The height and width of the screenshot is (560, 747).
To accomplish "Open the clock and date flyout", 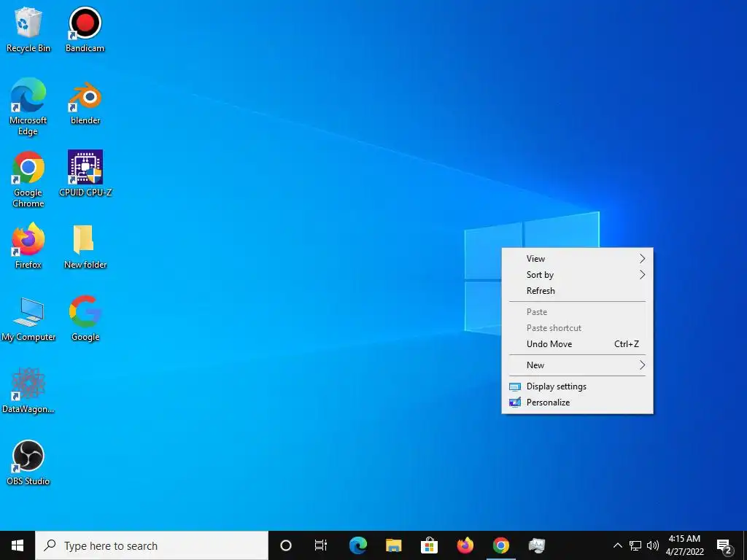I will pos(684,545).
